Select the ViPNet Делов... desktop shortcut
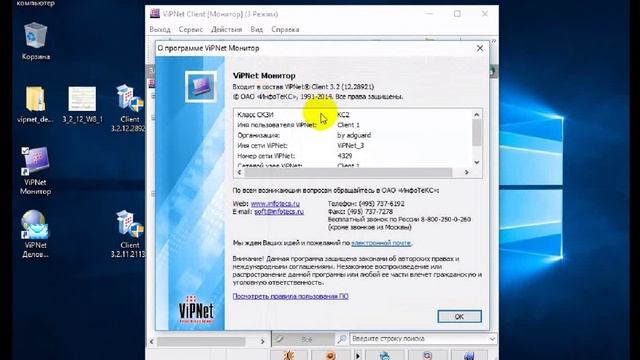Image resolution: width=640 pixels, height=360 pixels. point(36,234)
